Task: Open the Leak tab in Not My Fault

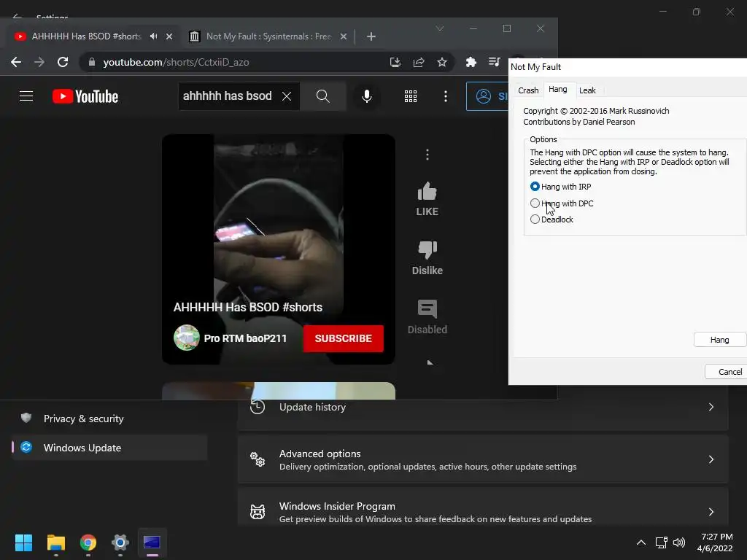Action: click(x=587, y=90)
